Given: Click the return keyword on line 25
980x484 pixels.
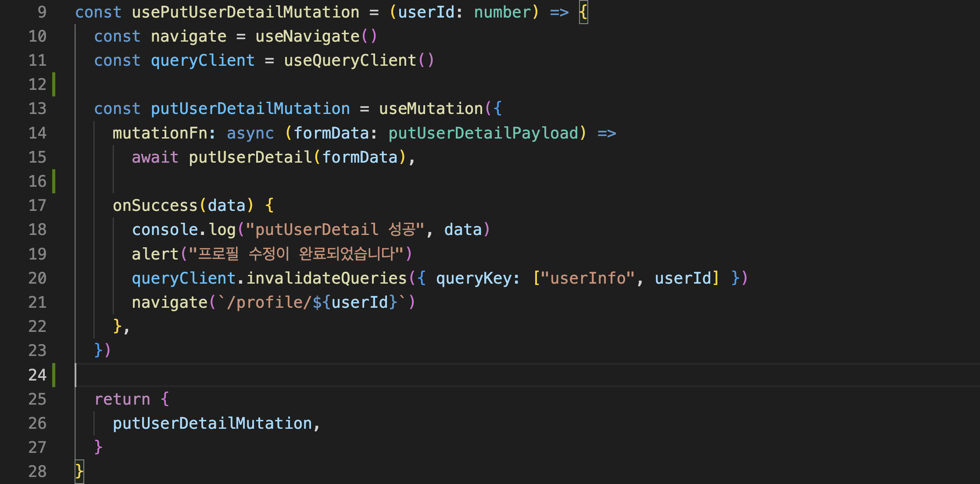Looking at the screenshot, I should (122, 399).
